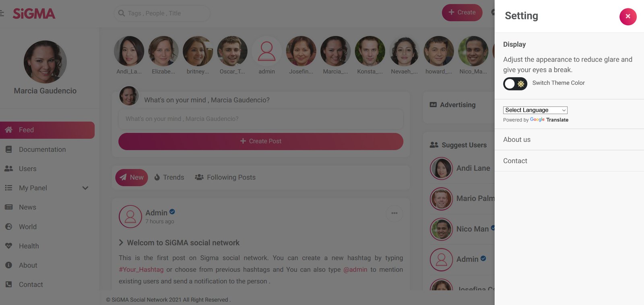This screenshot has width=644, height=305.
Task: Expand the My Panel chevron
Action: click(85, 188)
